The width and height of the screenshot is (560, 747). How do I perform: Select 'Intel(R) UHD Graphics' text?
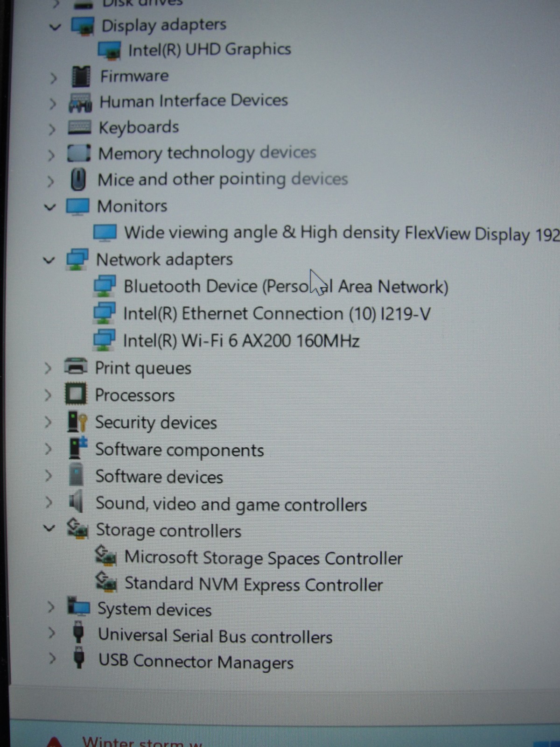click(210, 49)
